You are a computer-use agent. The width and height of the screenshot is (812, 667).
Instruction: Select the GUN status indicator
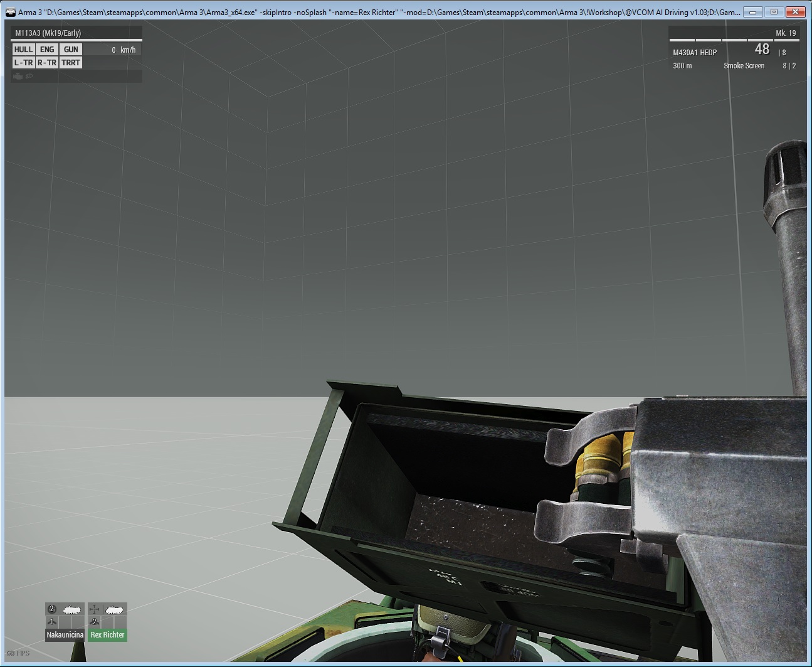click(71, 50)
